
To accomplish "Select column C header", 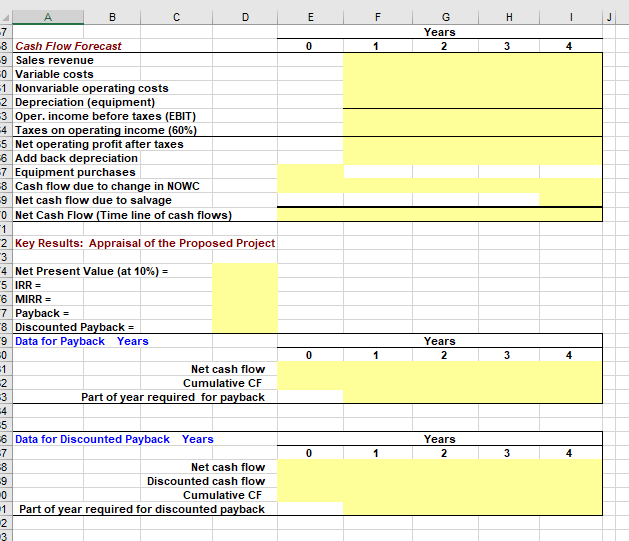I will pyautogui.click(x=176, y=17).
